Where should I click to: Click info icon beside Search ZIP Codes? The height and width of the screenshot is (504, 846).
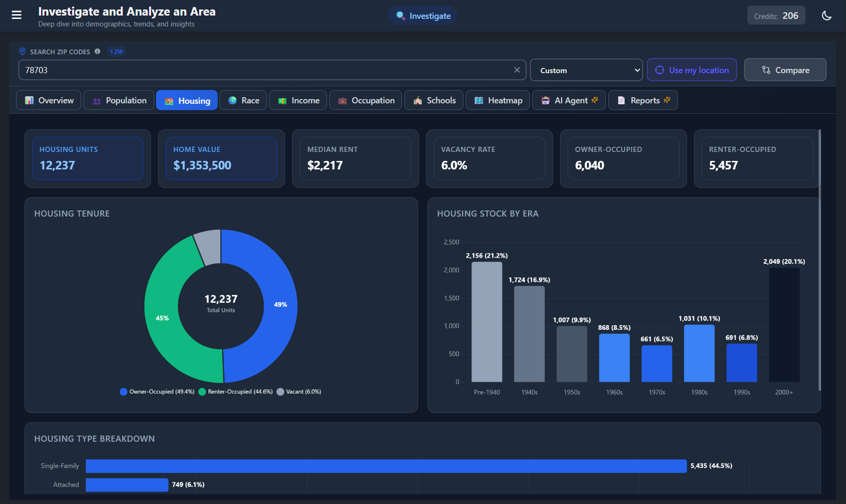(97, 51)
